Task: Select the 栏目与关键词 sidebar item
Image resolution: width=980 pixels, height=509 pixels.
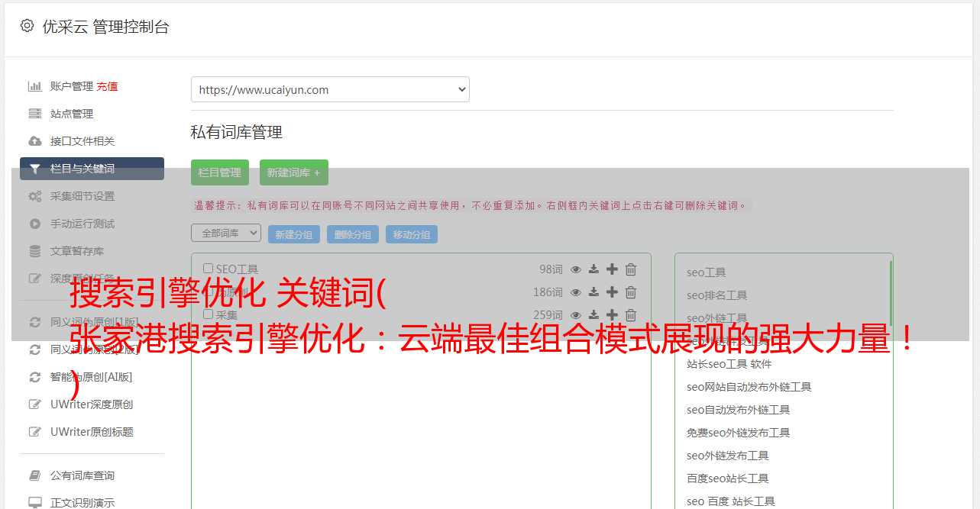Action: [x=92, y=169]
